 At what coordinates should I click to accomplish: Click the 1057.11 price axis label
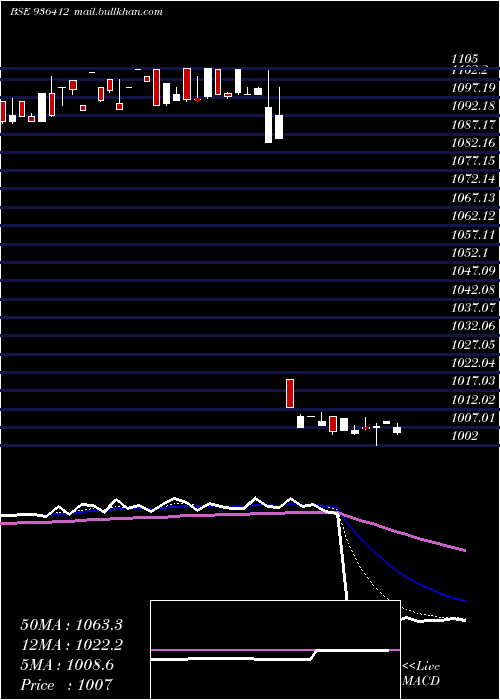[x=474, y=234]
